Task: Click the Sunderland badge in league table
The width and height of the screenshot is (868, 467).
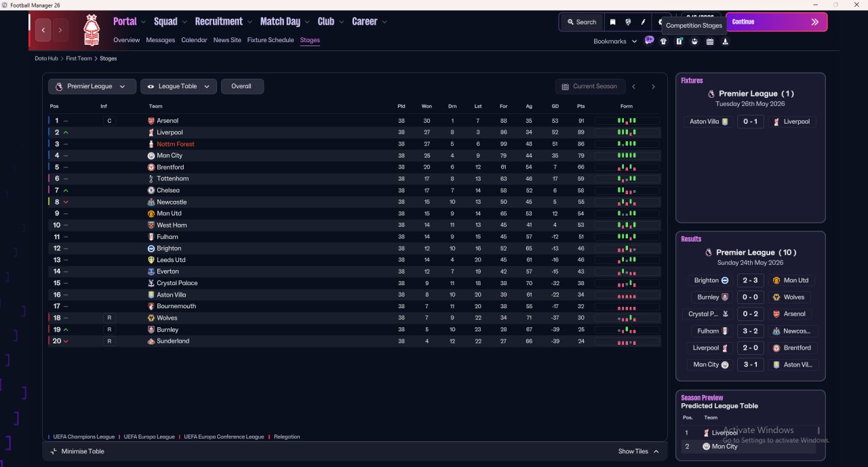Action: [x=151, y=341]
